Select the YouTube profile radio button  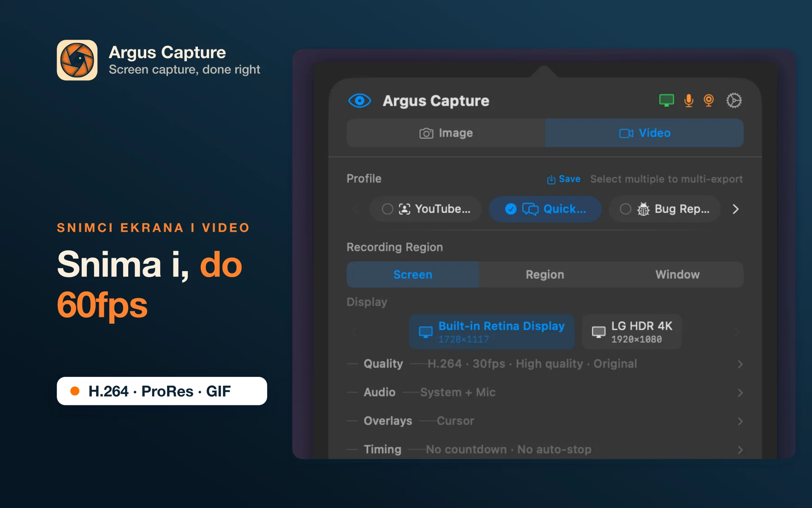pos(388,209)
